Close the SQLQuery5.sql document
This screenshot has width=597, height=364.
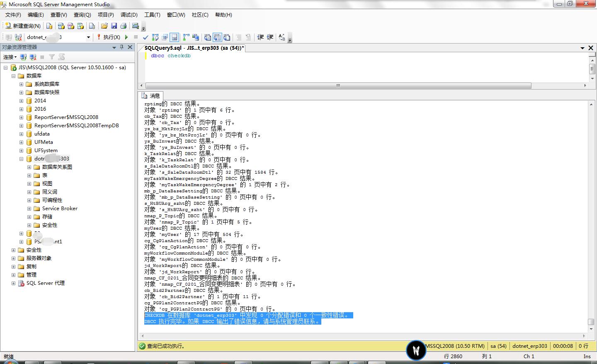592,48
